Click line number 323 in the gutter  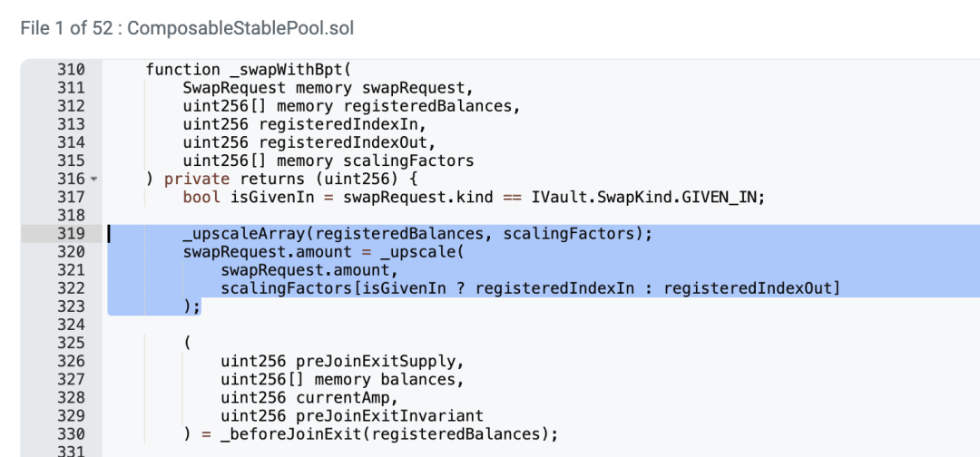coord(71,306)
